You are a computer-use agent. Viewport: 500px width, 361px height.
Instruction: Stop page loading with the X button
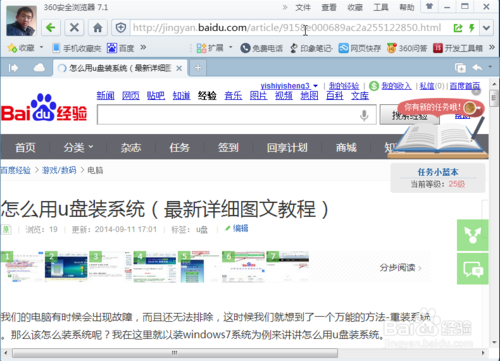click(x=74, y=28)
